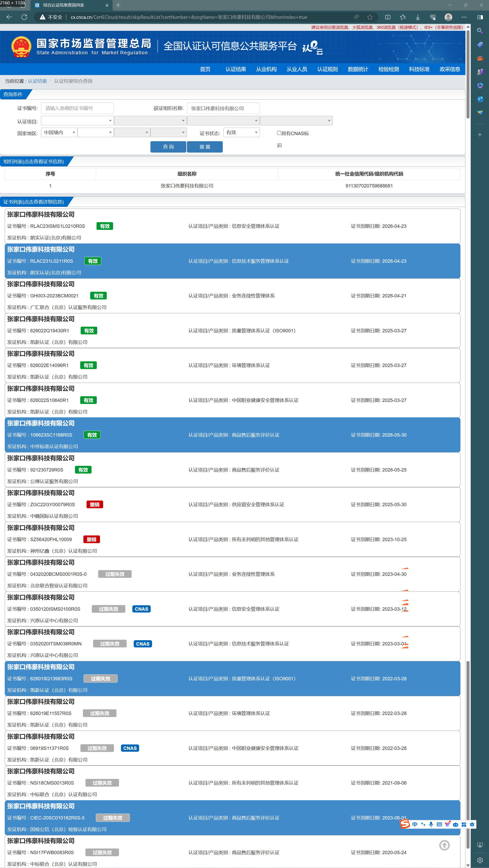
Task: Open sidebar Drop paper plane icon
Action: (480, 112)
